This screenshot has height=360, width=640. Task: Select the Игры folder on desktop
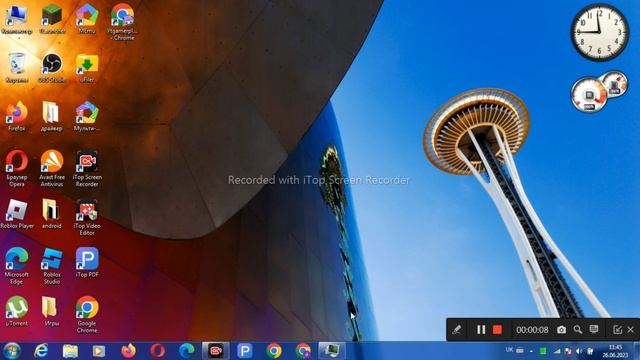(51, 311)
